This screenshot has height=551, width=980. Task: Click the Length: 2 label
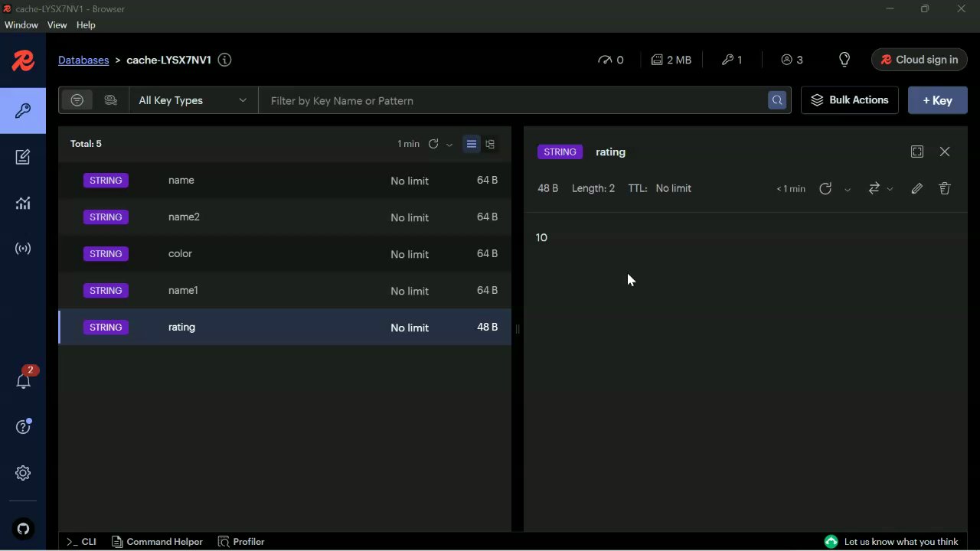(593, 188)
